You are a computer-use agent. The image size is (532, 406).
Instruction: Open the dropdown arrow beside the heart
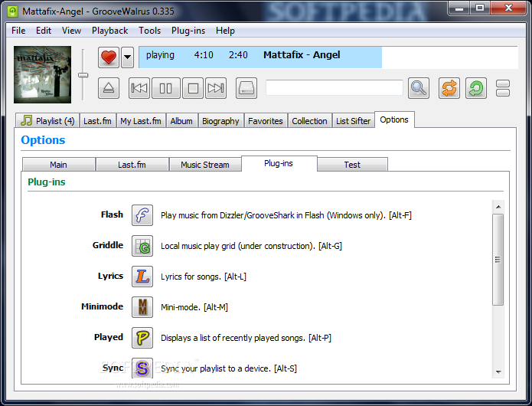click(128, 57)
